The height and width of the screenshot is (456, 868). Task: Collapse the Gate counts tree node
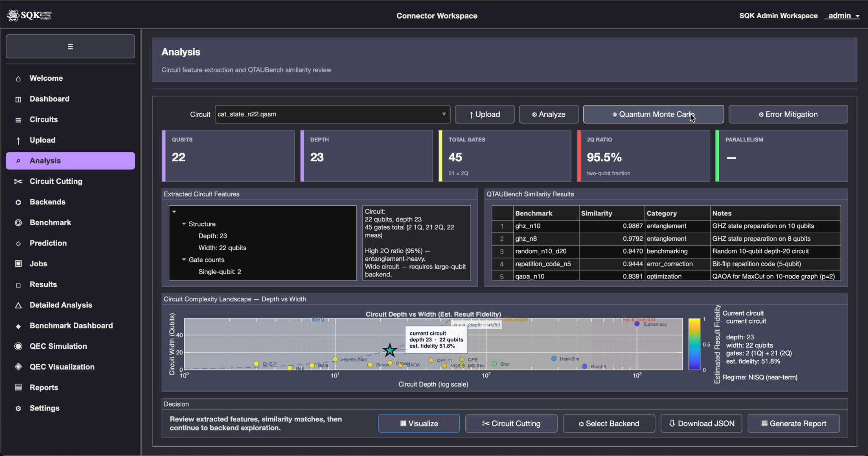[x=184, y=260]
